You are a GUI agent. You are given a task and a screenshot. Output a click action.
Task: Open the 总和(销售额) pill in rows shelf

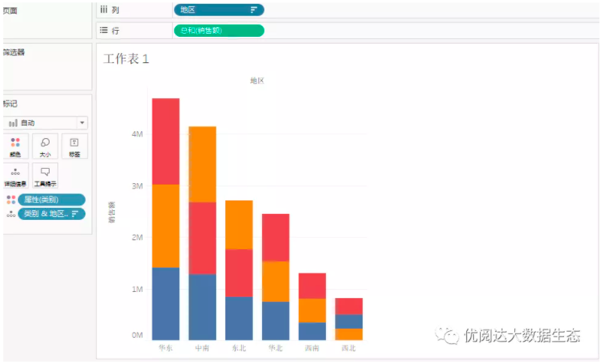point(219,31)
